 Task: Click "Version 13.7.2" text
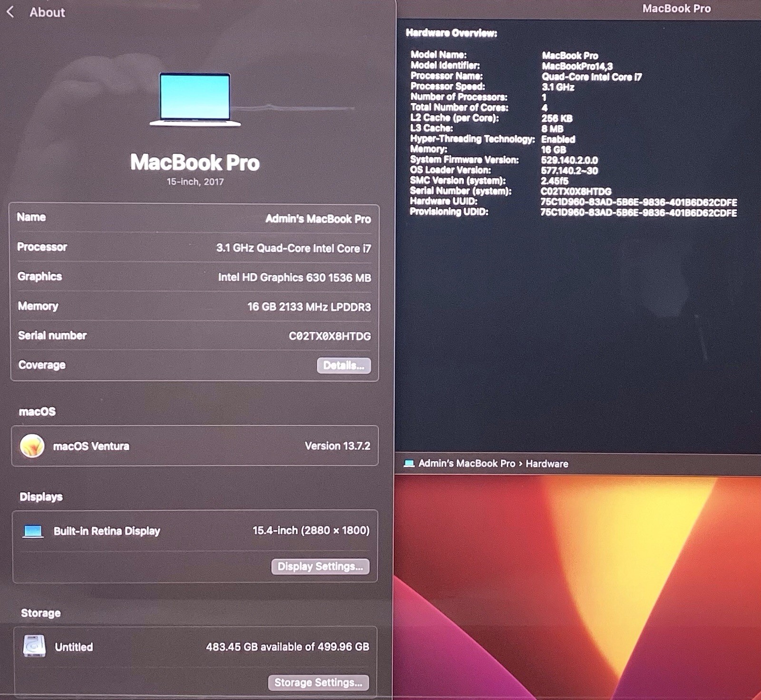coord(338,446)
